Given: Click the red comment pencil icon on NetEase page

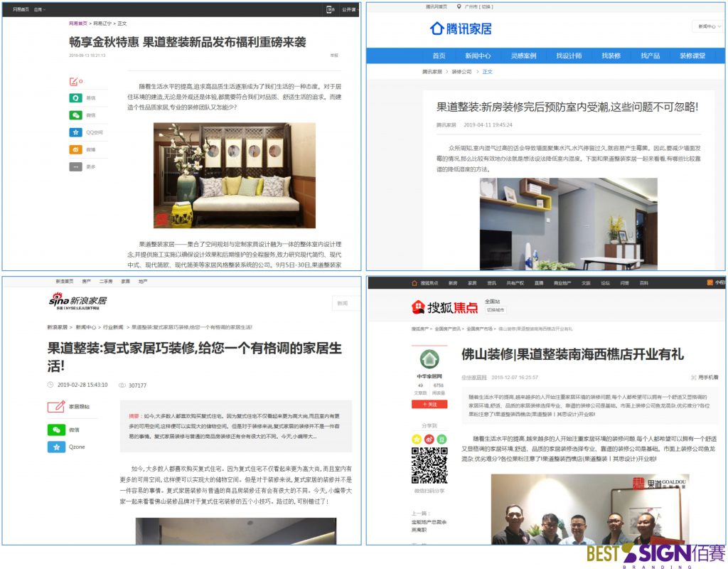Looking at the screenshot, I should [x=74, y=82].
